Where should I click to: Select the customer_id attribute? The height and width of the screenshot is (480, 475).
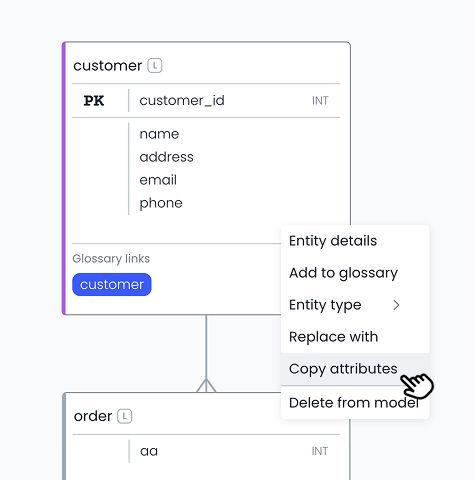pyautogui.click(x=182, y=100)
